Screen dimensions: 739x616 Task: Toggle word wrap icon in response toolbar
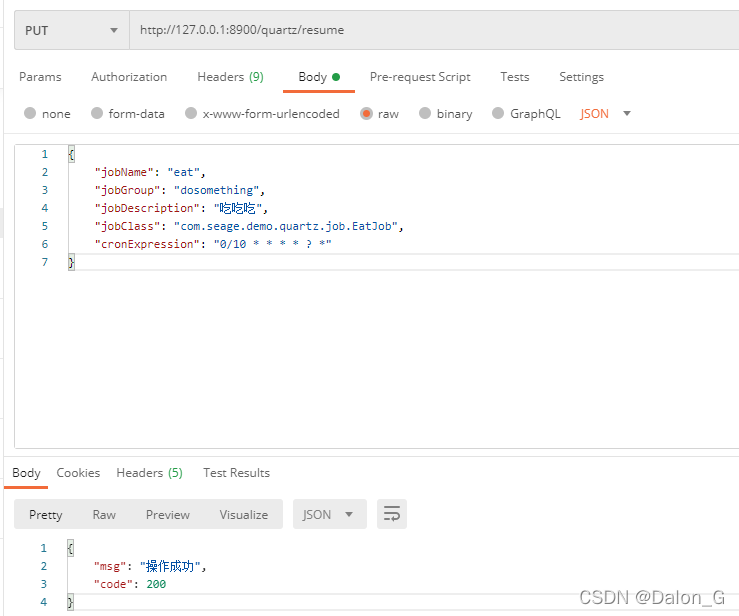pyautogui.click(x=392, y=514)
